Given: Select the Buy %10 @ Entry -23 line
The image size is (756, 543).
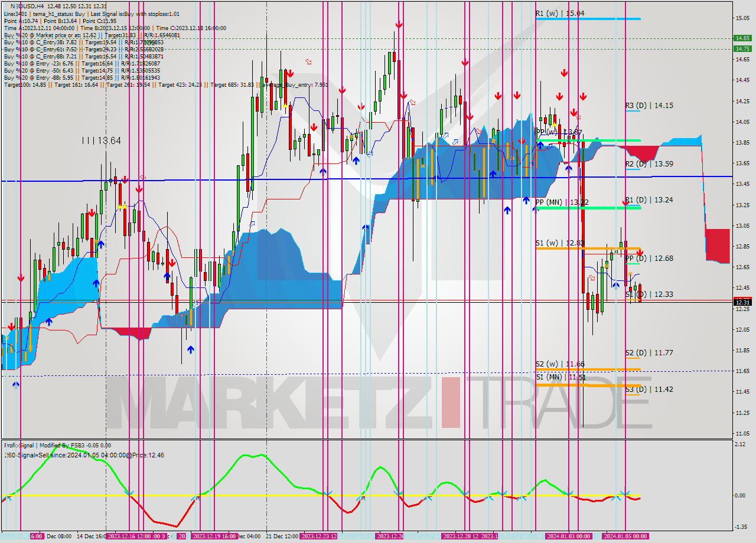Looking at the screenshot, I should pyautogui.click(x=82, y=63).
